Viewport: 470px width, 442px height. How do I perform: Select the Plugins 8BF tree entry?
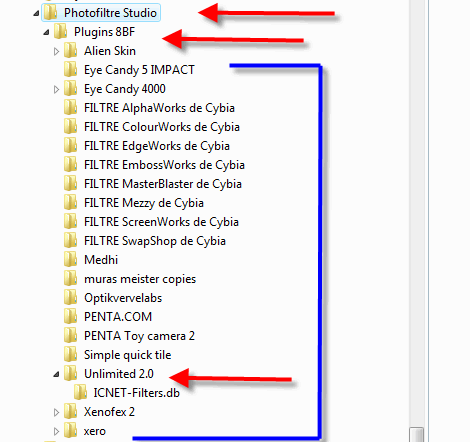pyautogui.click(x=104, y=32)
